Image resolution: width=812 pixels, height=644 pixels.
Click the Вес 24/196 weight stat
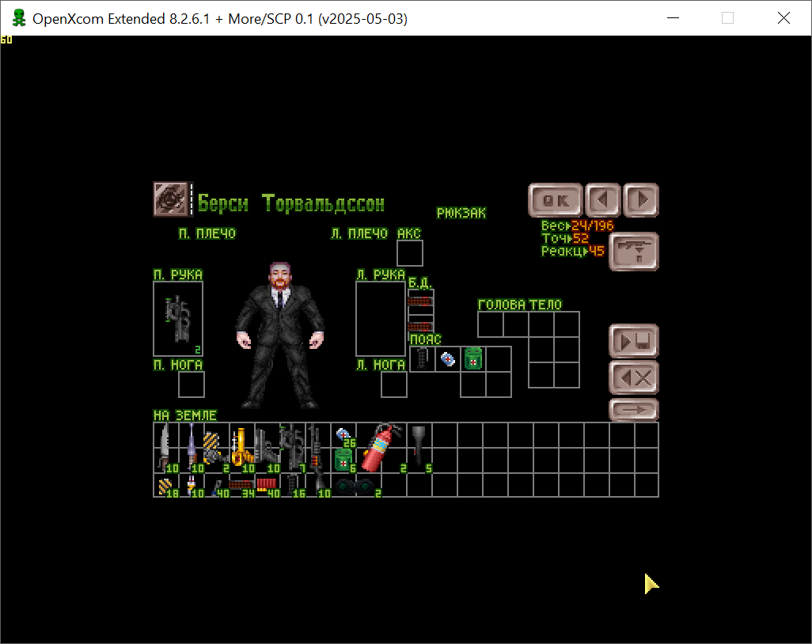(577, 225)
